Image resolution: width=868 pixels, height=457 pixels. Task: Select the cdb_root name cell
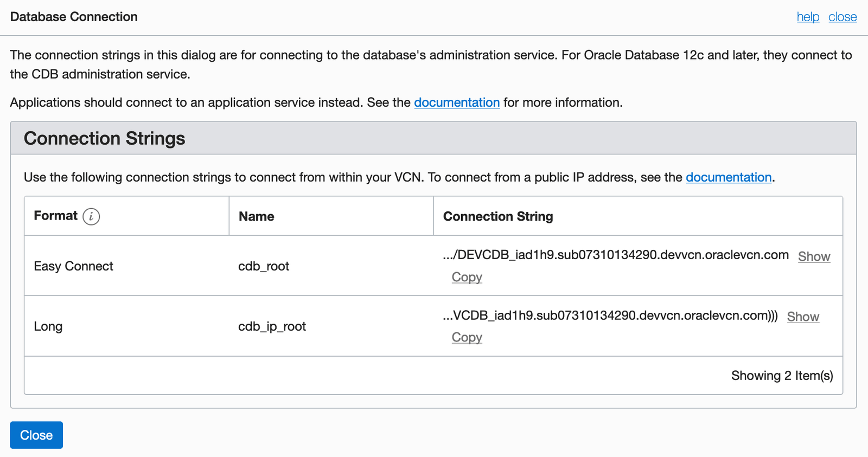point(264,266)
